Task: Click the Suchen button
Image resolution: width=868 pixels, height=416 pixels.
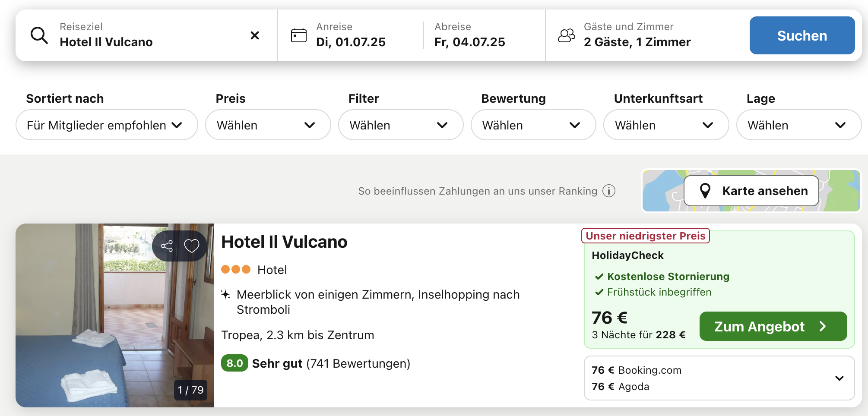Action: 802,35
